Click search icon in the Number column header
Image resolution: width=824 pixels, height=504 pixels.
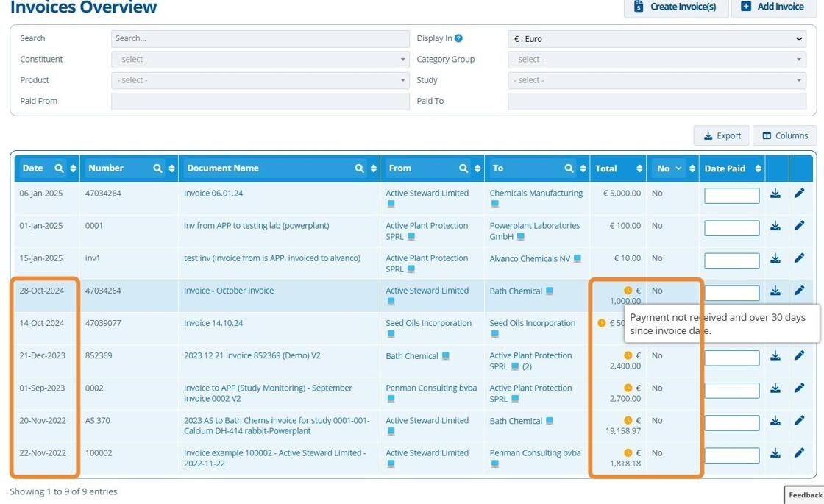coord(157,168)
